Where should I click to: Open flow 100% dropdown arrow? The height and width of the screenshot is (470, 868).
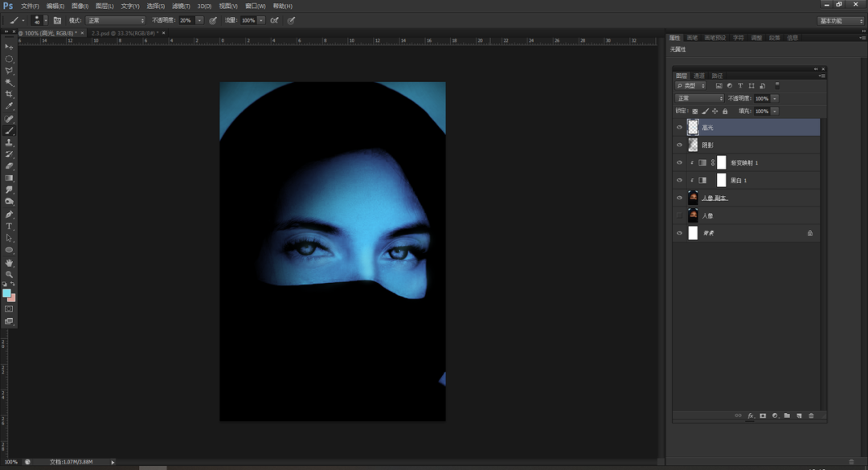pos(260,20)
